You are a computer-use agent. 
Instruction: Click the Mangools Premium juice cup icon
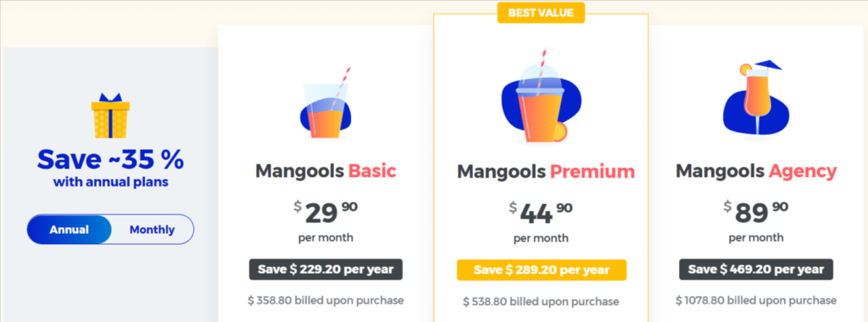click(542, 97)
